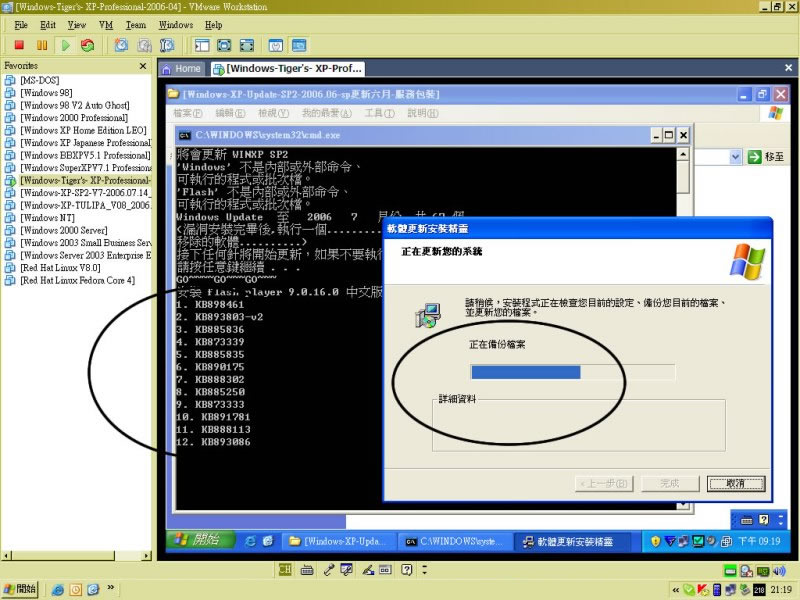800x600 pixels.
Task: Click the Favorites horizontal scrollbar right arrow
Action: click(x=147, y=556)
